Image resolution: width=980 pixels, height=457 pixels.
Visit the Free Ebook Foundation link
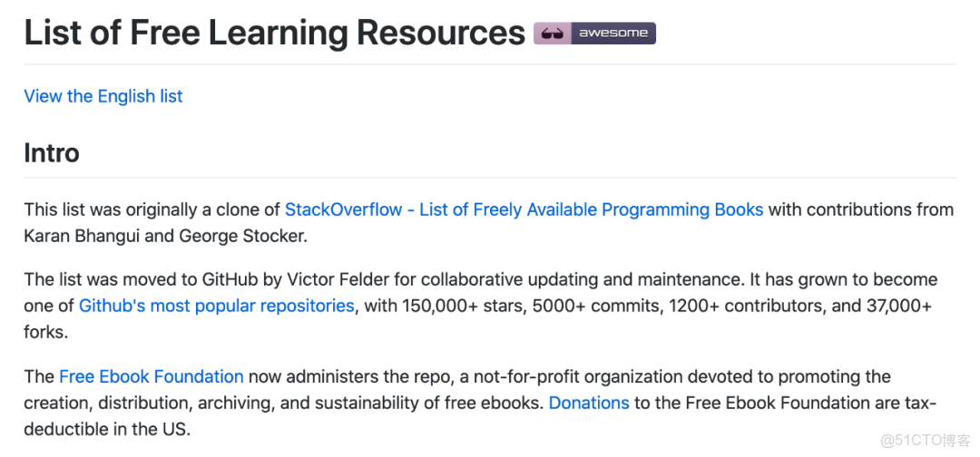point(152,376)
